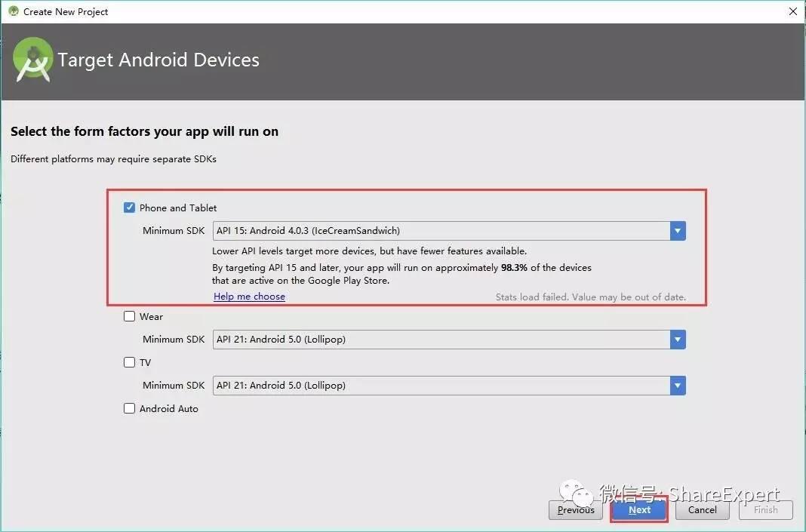Close the Create New Project dialog
Viewport: 806px width, 532px height.
click(793, 11)
